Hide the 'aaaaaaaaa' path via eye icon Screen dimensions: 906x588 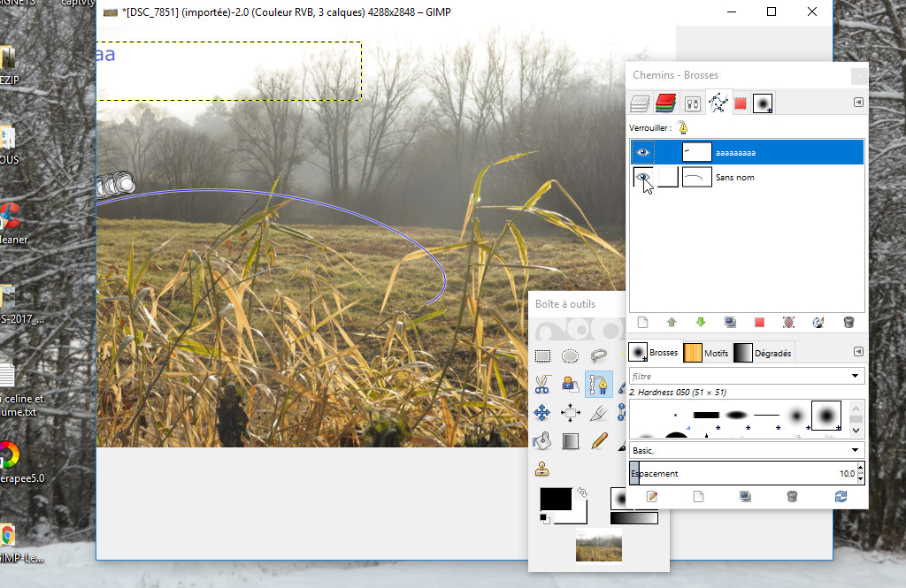(643, 153)
